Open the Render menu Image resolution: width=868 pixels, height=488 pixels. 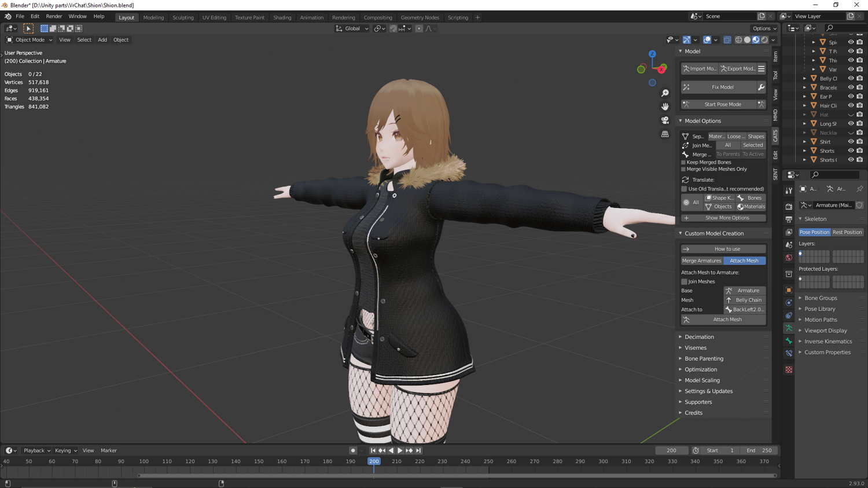(54, 17)
